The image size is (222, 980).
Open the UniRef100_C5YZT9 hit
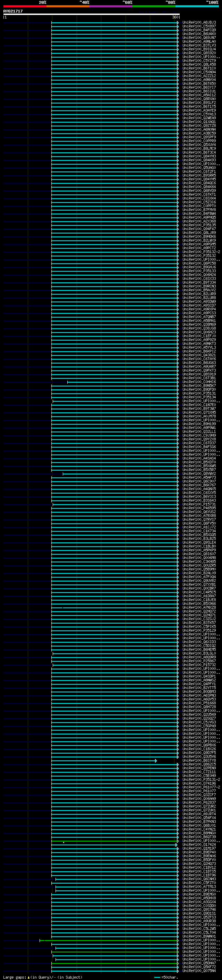tap(199, 60)
